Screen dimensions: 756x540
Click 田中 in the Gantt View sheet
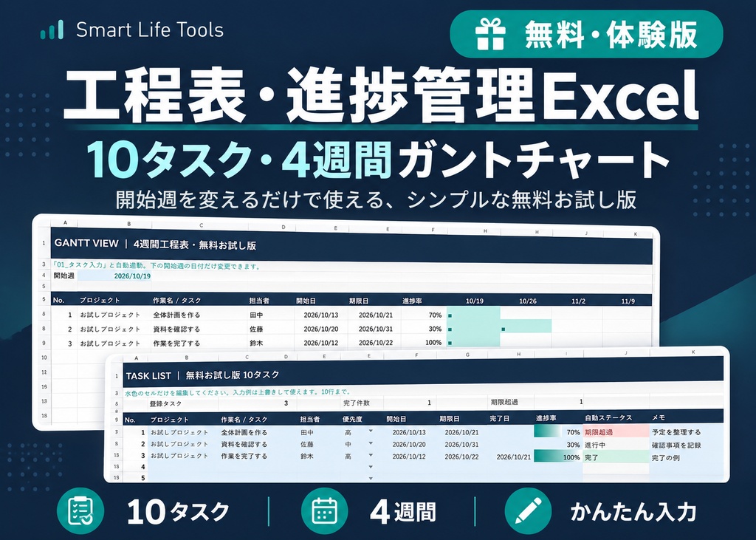pos(256,315)
